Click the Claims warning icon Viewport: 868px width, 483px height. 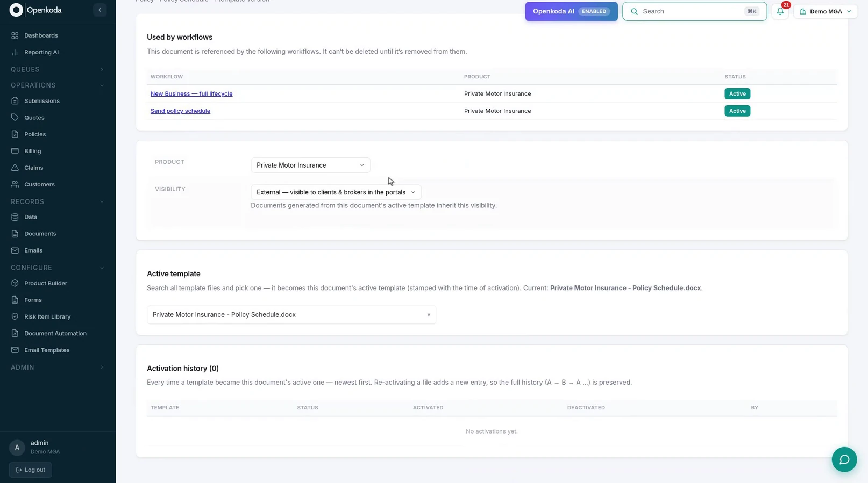coord(15,168)
